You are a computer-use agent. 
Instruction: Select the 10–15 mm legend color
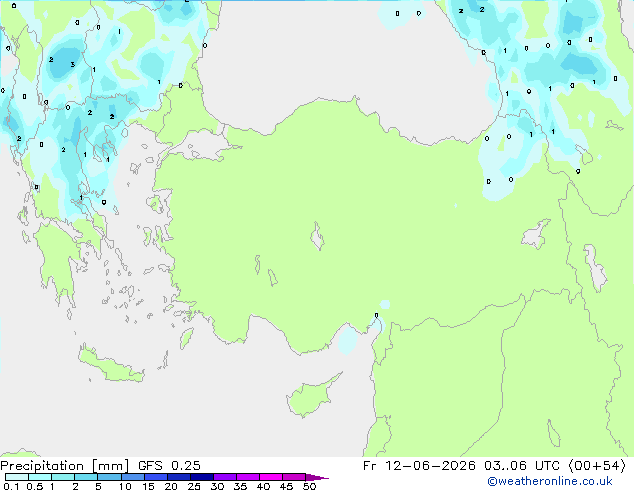point(133,477)
